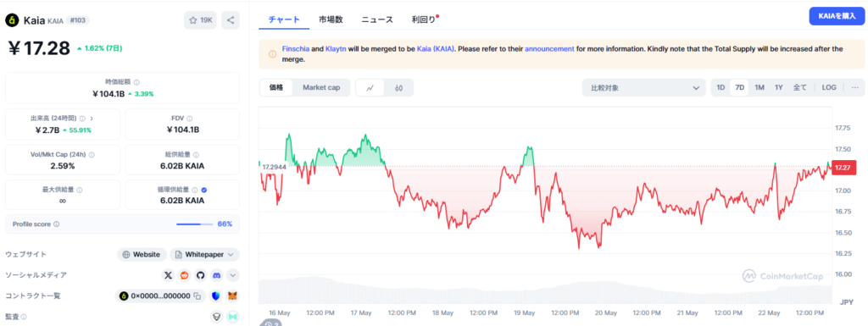
Task: Select the 1M time range option
Action: point(759,87)
